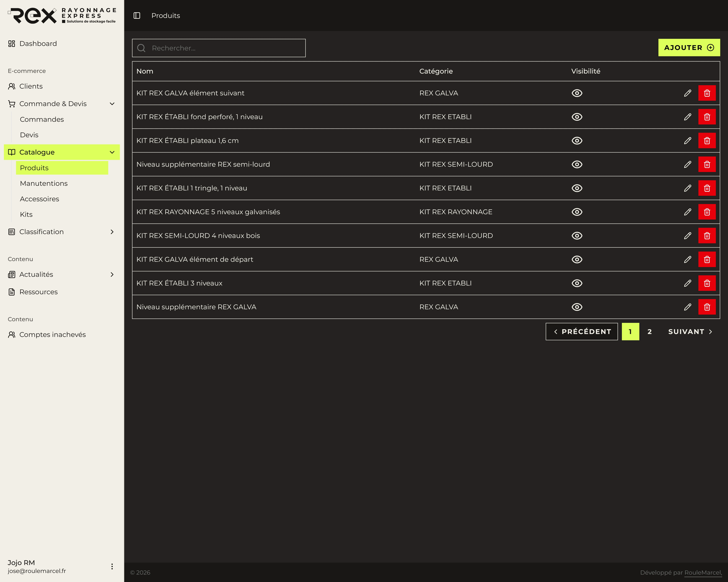
Task: Toggle visibility of KIT REX ÉTABLI fond perforé
Action: [x=577, y=117]
